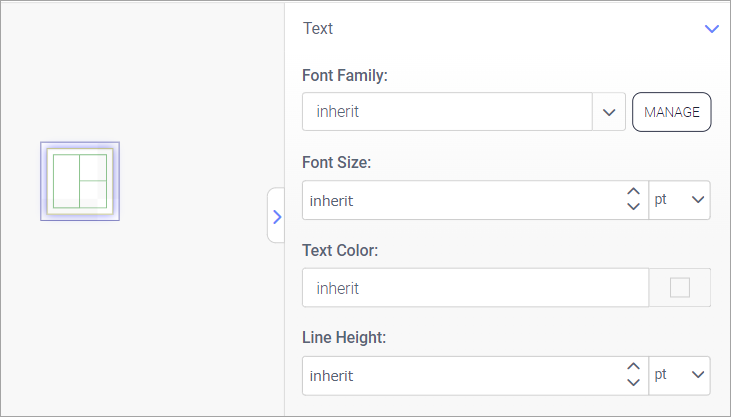This screenshot has height=417, width=731.
Task: Click the Font Size input field
Action: (460, 200)
